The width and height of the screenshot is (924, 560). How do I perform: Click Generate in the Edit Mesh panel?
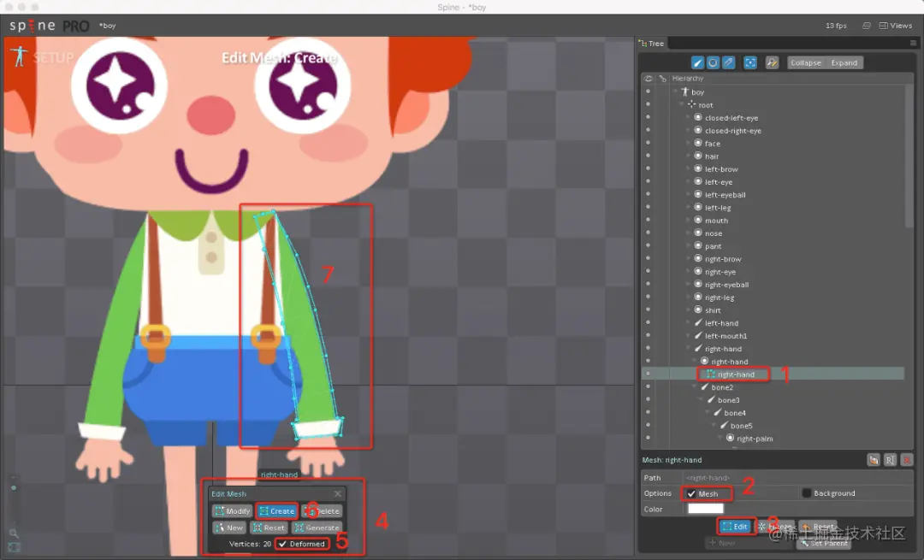point(317,528)
